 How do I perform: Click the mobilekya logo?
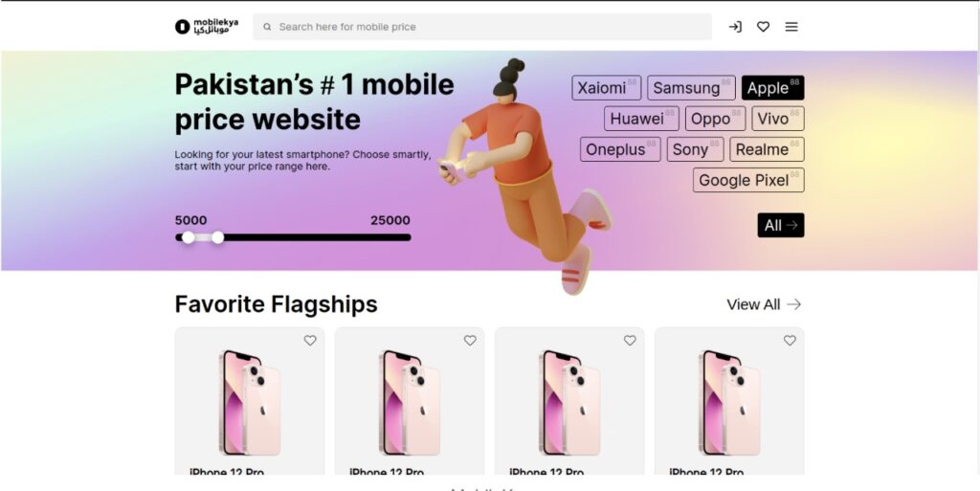point(207,27)
